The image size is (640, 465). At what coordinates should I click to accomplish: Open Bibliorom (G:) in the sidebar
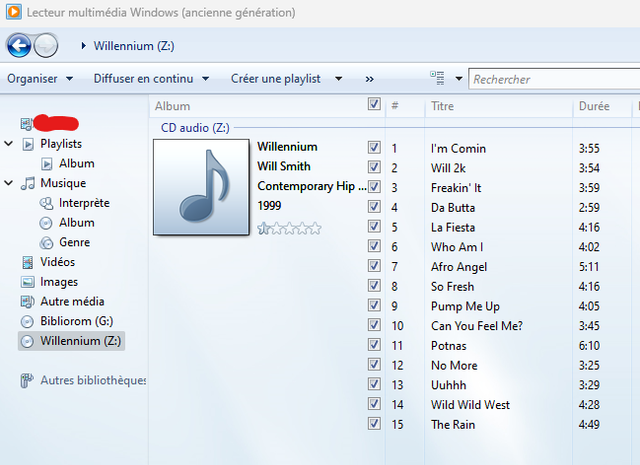(76, 321)
